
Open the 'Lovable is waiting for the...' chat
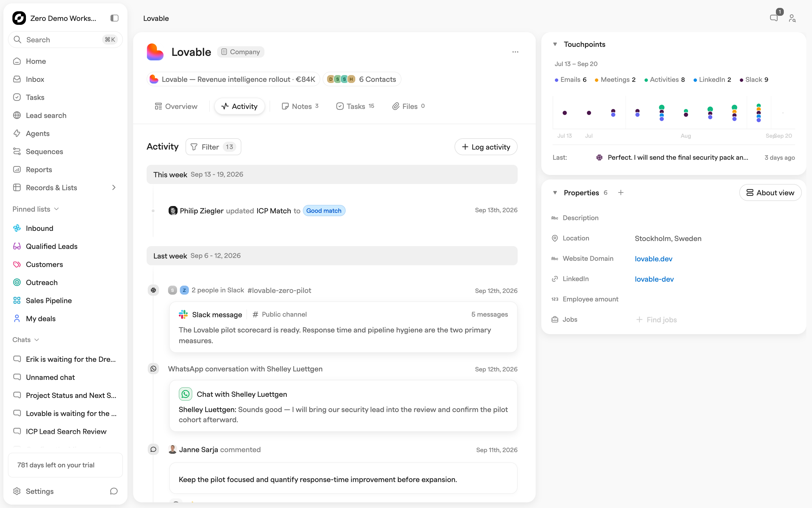tap(65, 413)
